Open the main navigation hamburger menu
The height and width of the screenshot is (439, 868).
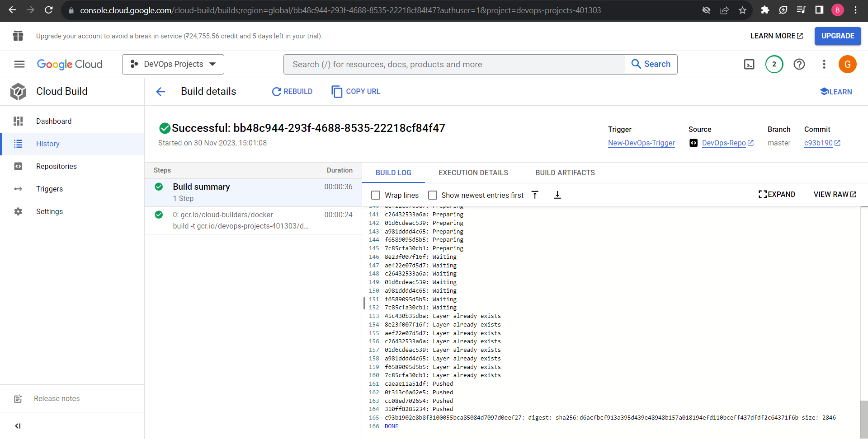pyautogui.click(x=19, y=64)
